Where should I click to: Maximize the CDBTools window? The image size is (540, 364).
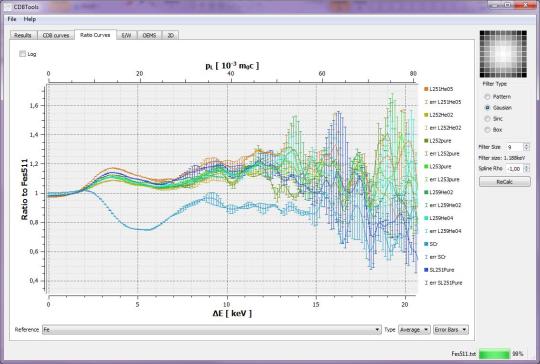pos(507,5)
